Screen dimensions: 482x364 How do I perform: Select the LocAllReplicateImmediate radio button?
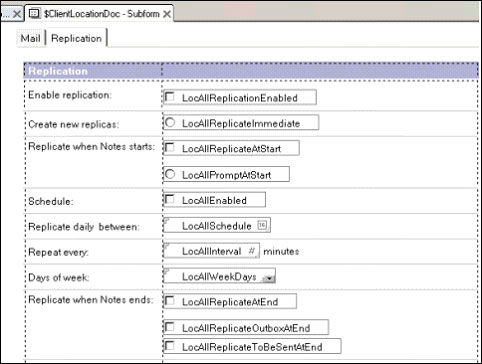tap(170, 122)
